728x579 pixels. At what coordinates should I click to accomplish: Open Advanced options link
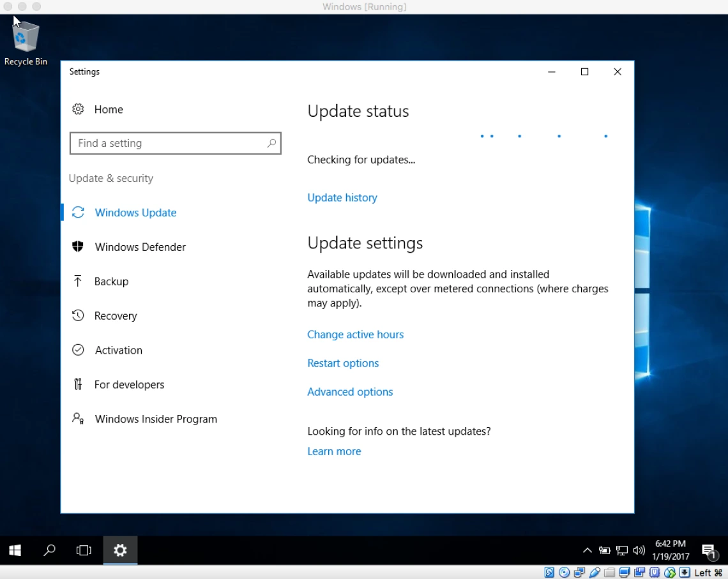(x=350, y=392)
